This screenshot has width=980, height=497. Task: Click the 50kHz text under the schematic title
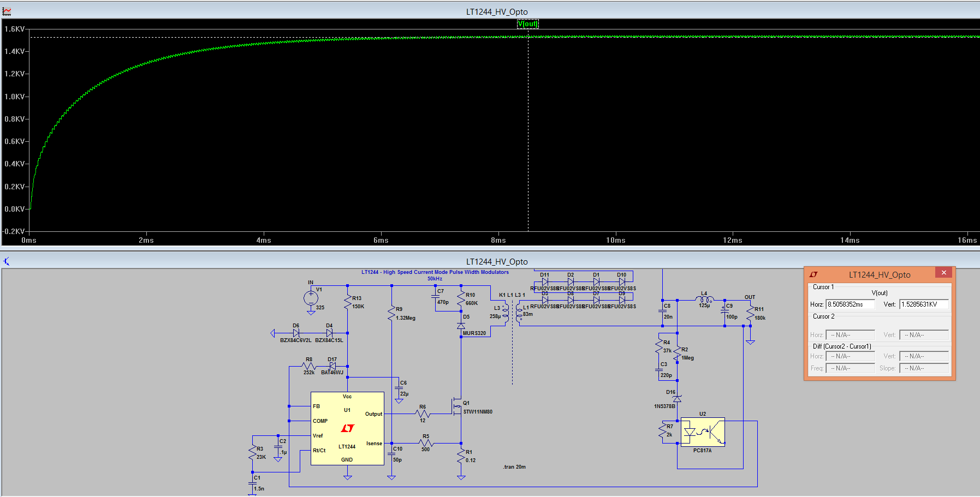(435, 279)
